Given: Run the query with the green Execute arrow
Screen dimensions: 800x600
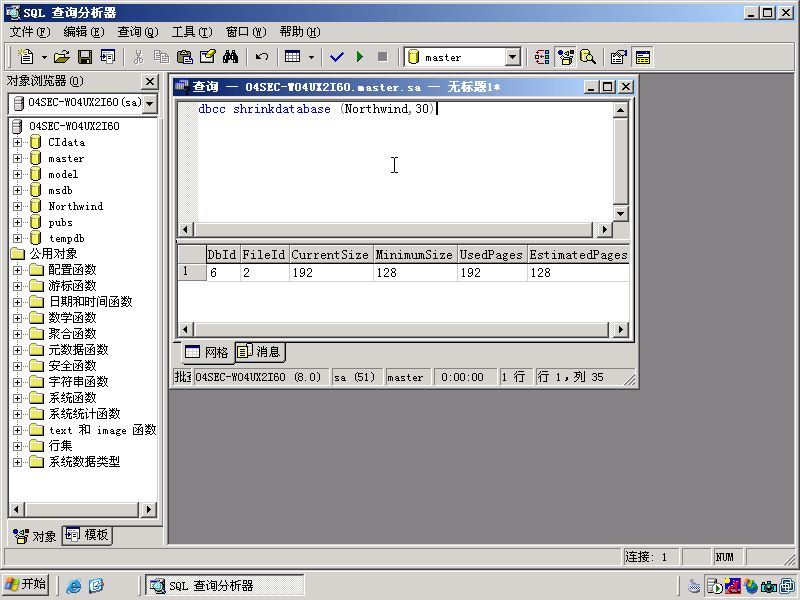Looking at the screenshot, I should coord(360,57).
